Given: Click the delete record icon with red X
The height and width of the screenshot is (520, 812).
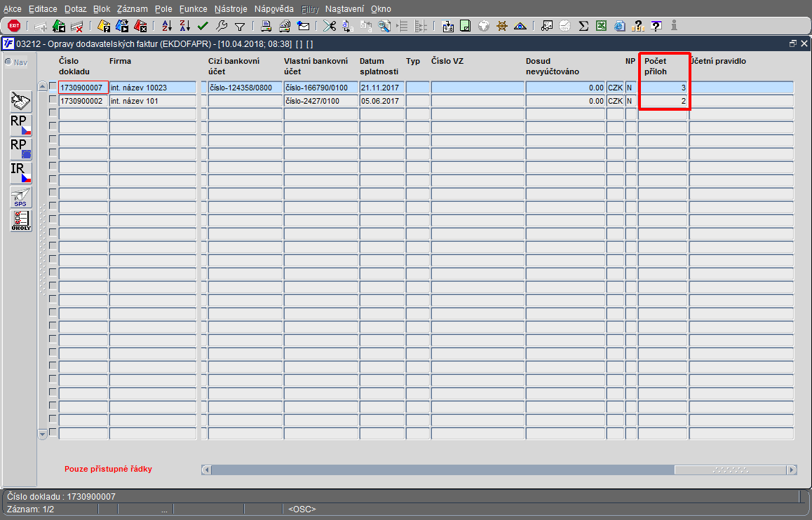Looking at the screenshot, I should click(x=76, y=25).
